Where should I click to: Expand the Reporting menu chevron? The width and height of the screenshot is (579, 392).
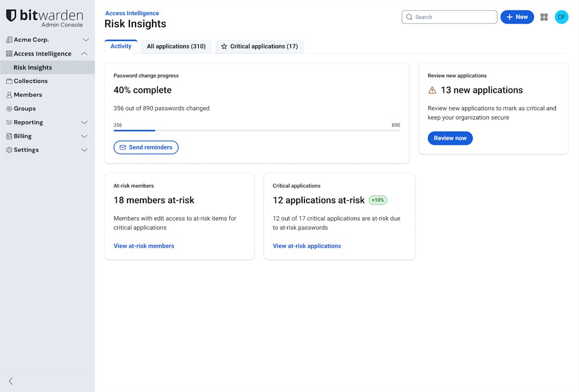pos(84,122)
